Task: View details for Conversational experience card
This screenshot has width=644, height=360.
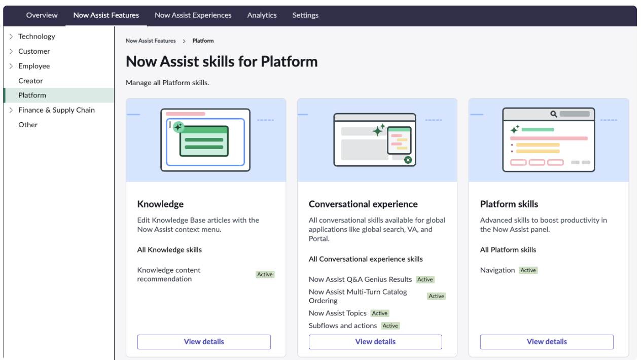Action: coord(375,342)
